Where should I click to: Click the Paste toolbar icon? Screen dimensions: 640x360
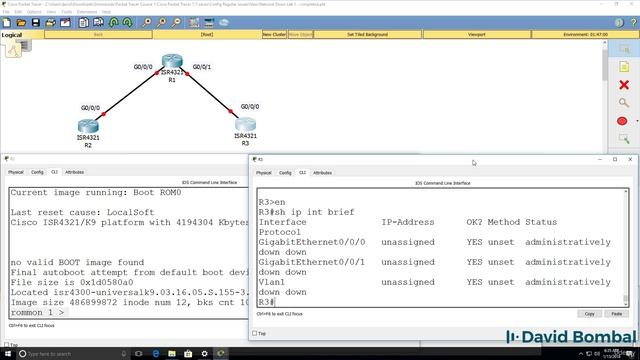pos(98,22)
